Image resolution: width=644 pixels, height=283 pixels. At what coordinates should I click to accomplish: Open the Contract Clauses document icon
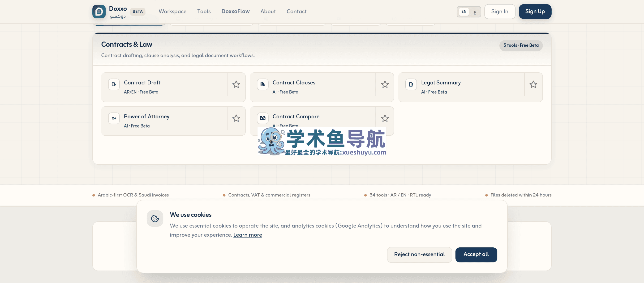(x=262, y=84)
